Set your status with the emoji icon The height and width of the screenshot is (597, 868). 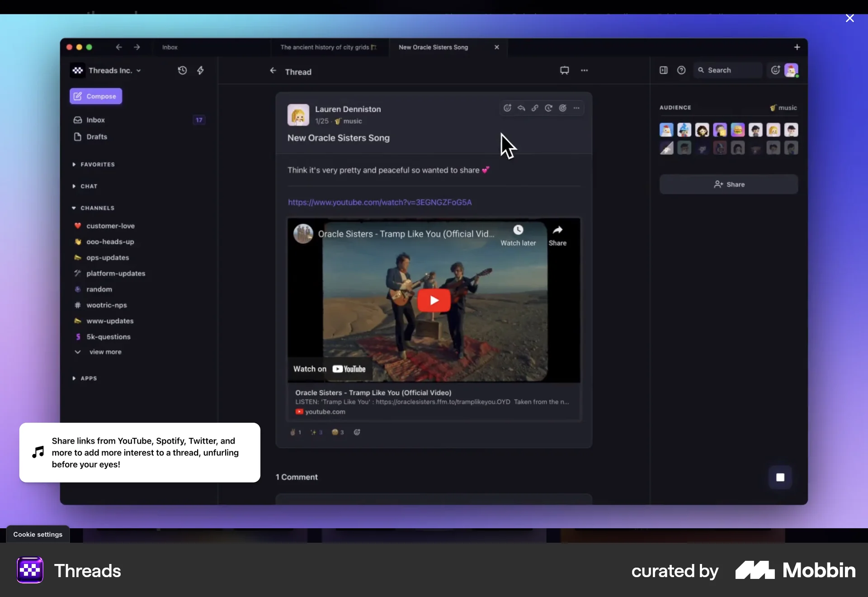pos(775,70)
